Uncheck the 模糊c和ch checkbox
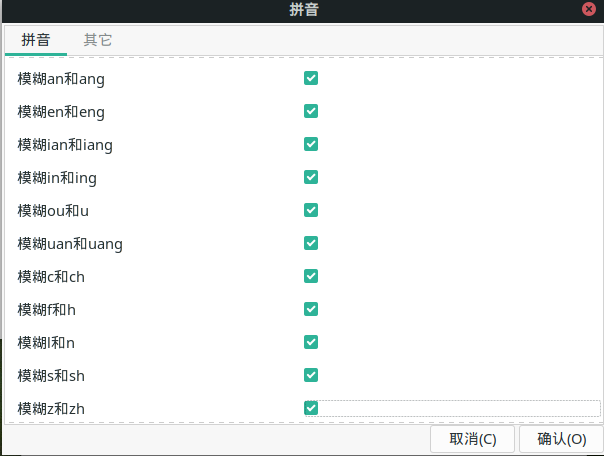Screen dimensions: 604x456 tap(311, 276)
